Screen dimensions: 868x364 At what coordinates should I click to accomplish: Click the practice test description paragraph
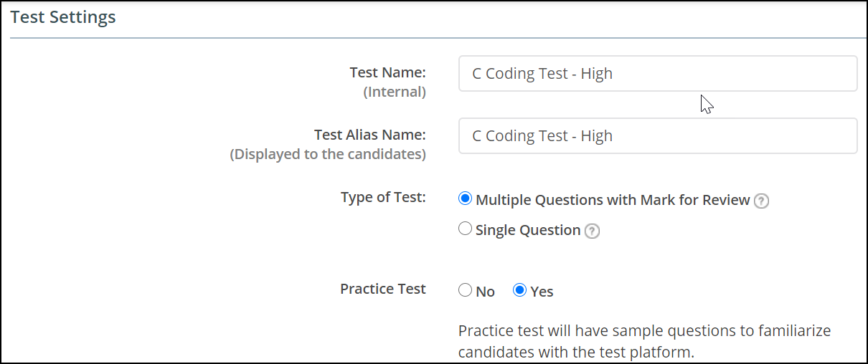coord(644,342)
